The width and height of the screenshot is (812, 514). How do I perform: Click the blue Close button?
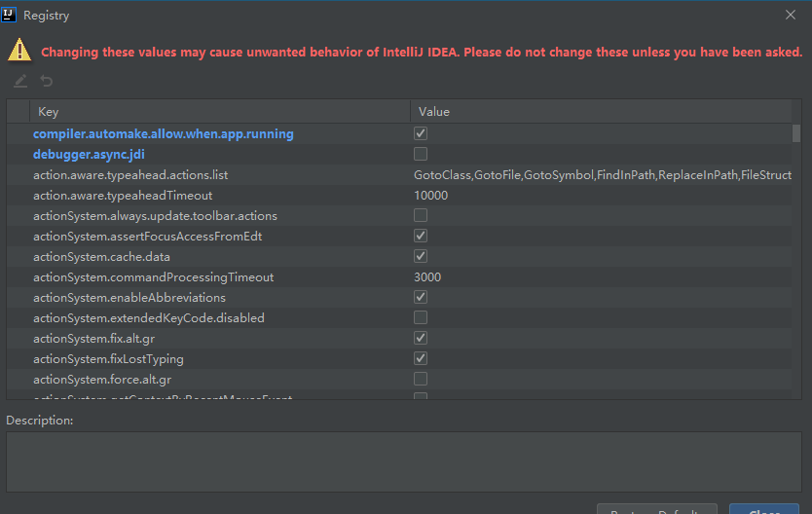[x=764, y=510]
